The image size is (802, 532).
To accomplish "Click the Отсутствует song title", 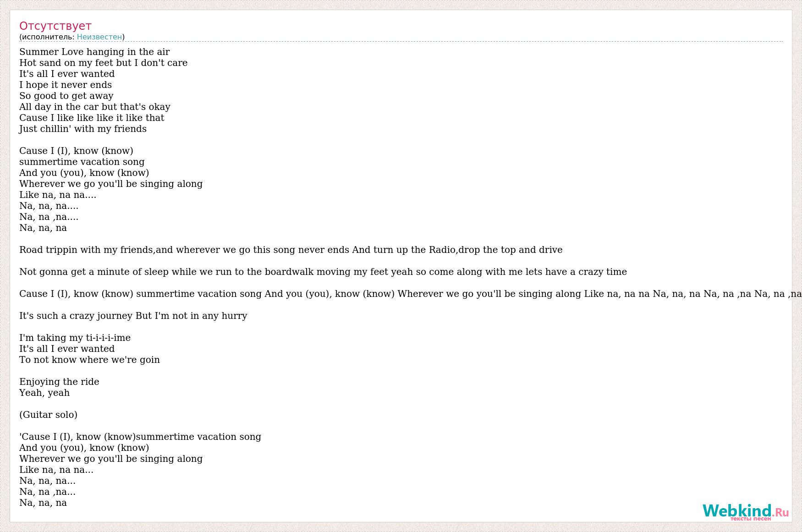I will point(55,26).
